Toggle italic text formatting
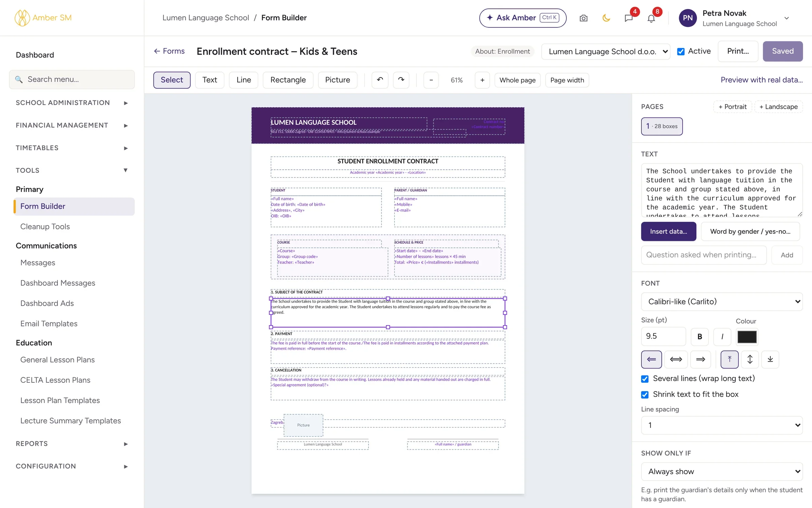 tap(722, 336)
